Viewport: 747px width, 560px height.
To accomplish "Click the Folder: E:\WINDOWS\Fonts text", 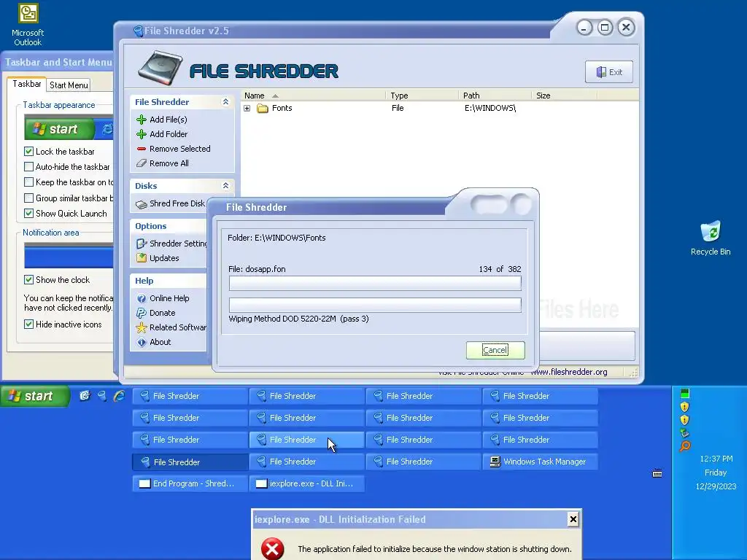I will click(276, 238).
